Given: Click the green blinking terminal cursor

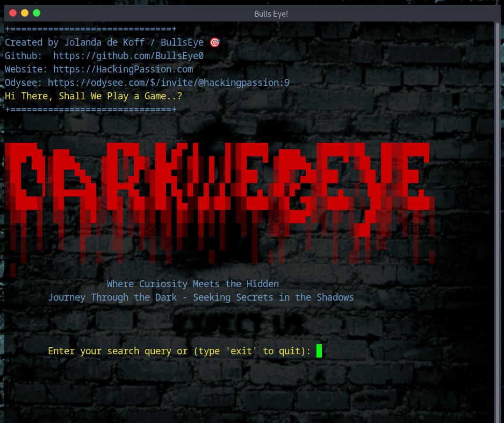Looking at the screenshot, I should pos(319,351).
